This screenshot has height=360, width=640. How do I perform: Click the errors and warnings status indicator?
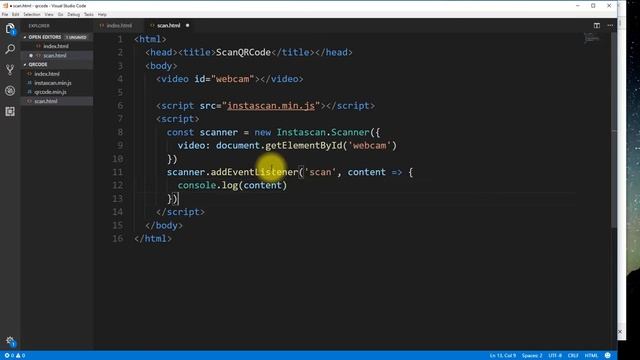tap(15, 356)
